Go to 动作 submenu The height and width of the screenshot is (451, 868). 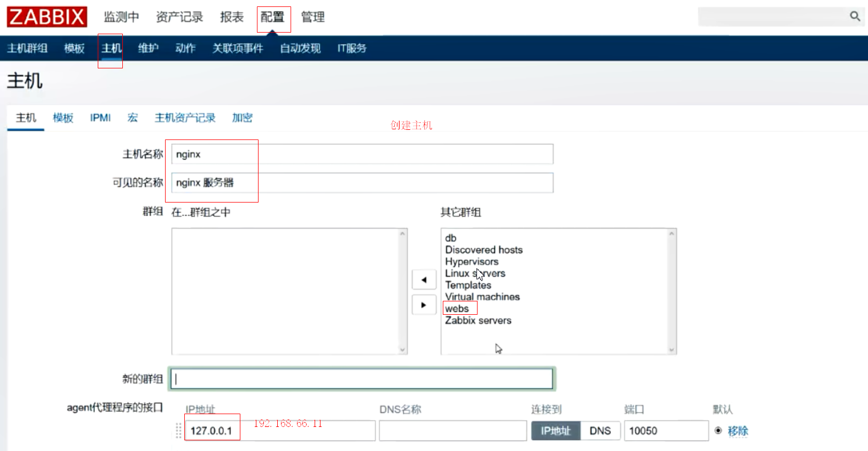point(185,48)
